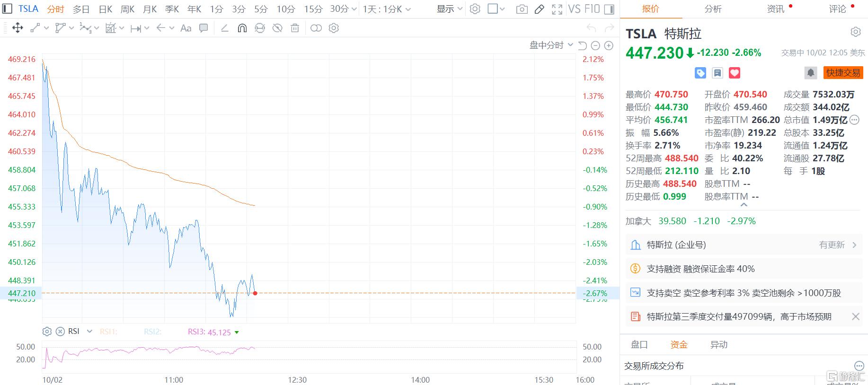Click the 快捷交易 quick trade button

point(843,73)
